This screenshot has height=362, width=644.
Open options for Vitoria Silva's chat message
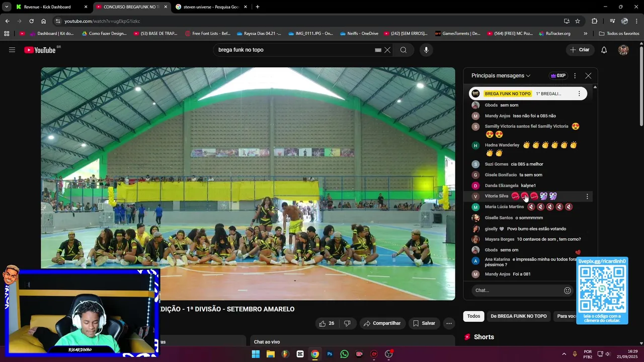pos(587,196)
